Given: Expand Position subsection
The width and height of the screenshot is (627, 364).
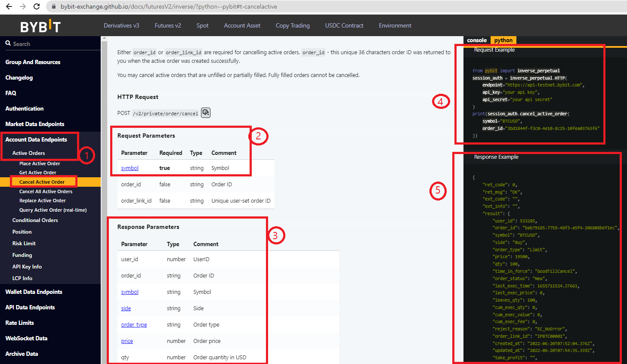Looking at the screenshot, I should [22, 232].
